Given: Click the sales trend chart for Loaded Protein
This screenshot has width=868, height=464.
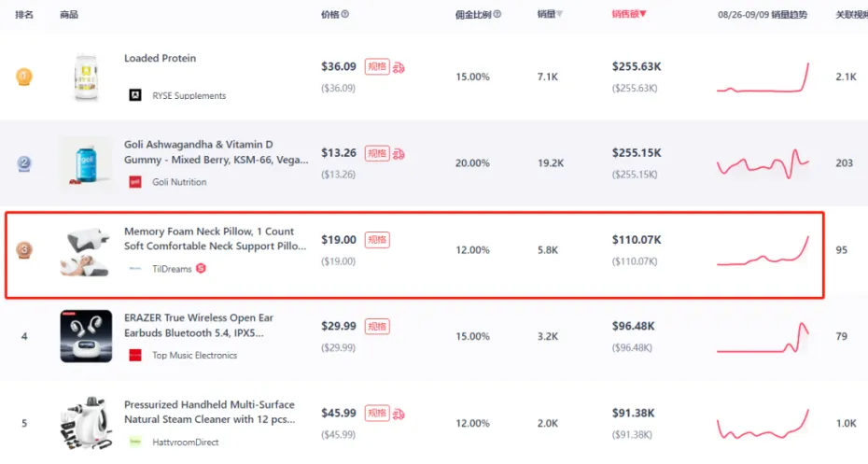Looking at the screenshot, I should coord(763,77).
